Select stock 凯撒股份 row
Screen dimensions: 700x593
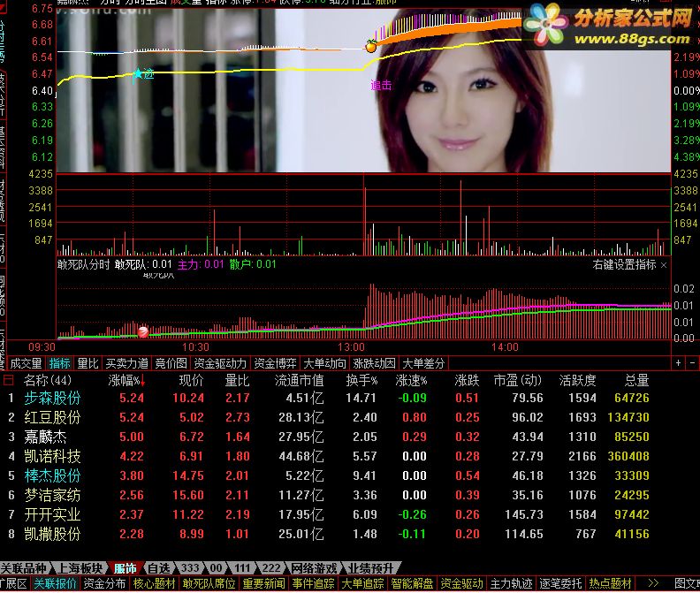click(326, 534)
